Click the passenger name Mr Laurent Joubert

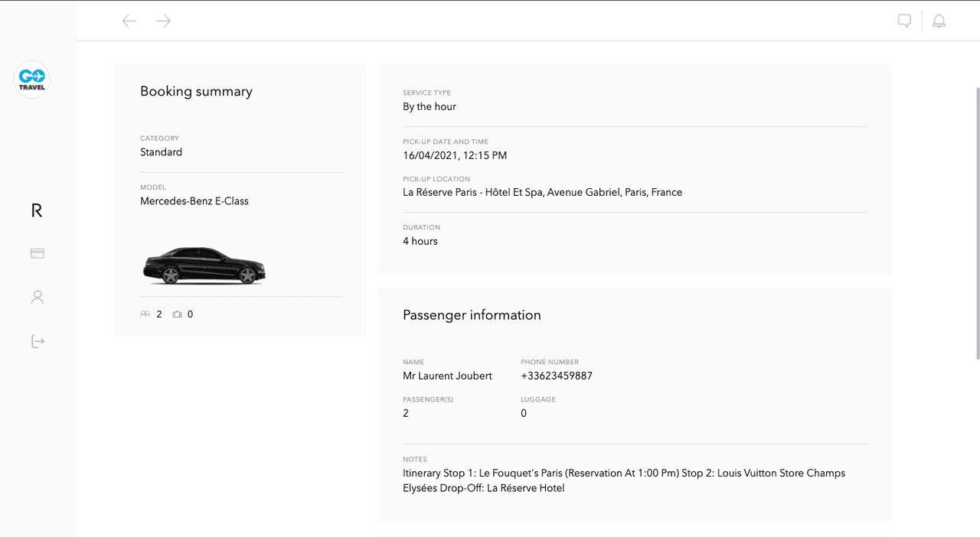coord(447,376)
